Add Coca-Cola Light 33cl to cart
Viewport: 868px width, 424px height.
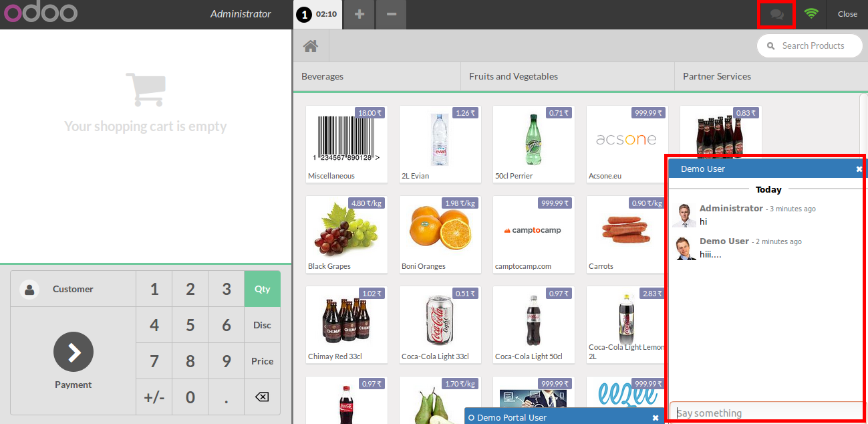[x=440, y=324]
